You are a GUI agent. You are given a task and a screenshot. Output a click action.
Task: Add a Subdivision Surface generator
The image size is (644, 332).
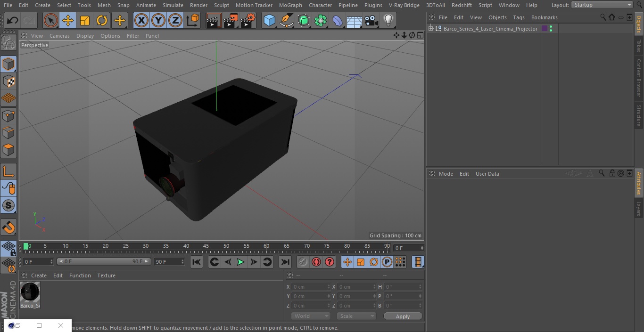coord(304,20)
